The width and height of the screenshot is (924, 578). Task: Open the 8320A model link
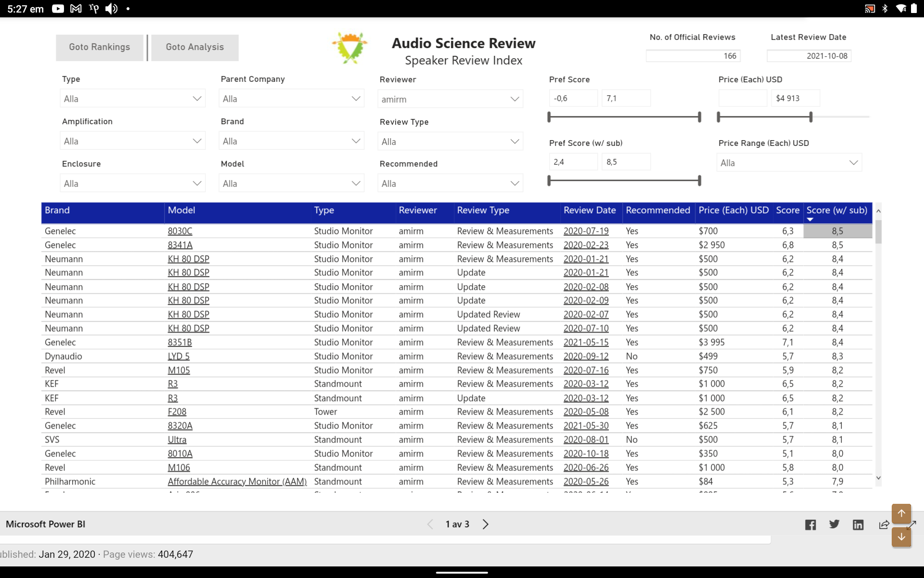(x=180, y=426)
